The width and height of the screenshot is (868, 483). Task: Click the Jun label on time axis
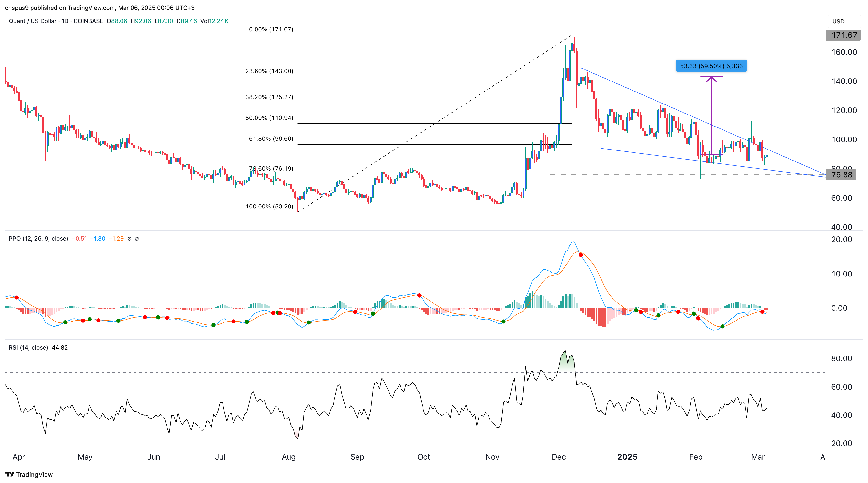pyautogui.click(x=154, y=457)
